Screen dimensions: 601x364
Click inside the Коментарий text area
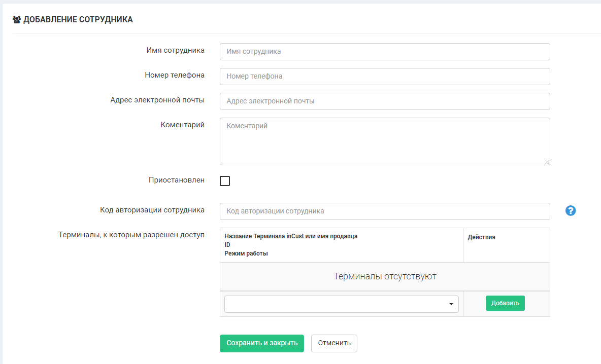[x=385, y=141]
